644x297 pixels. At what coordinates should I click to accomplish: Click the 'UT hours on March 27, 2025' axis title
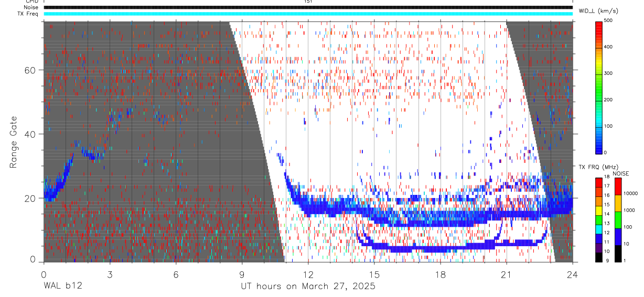click(308, 286)
